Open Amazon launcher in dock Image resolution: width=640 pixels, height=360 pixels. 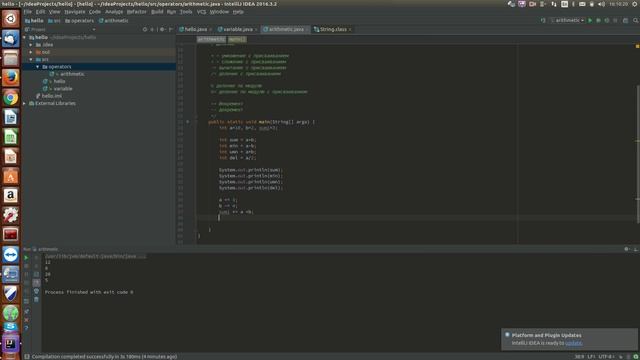click(11, 196)
